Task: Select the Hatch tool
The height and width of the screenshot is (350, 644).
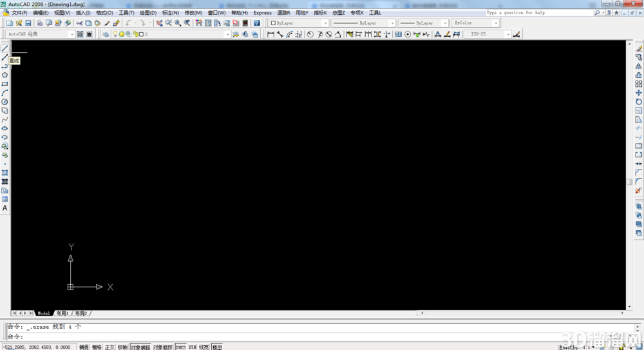Action: click(5, 173)
